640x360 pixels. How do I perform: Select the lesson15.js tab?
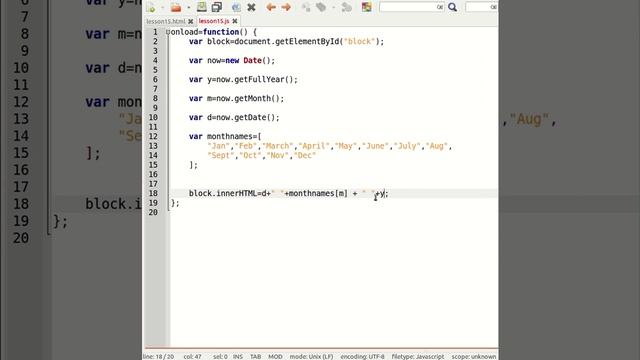[x=214, y=21]
